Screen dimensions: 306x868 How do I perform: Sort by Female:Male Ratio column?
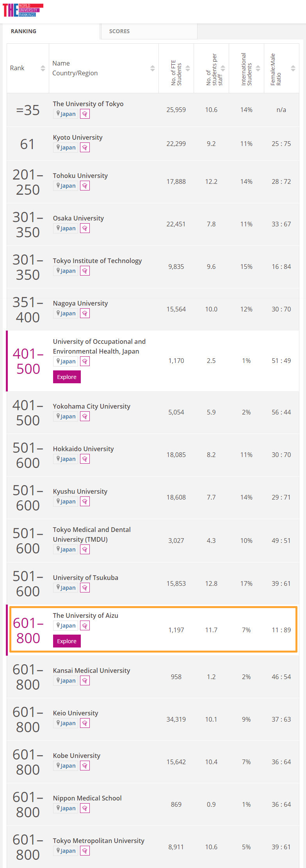293,68
